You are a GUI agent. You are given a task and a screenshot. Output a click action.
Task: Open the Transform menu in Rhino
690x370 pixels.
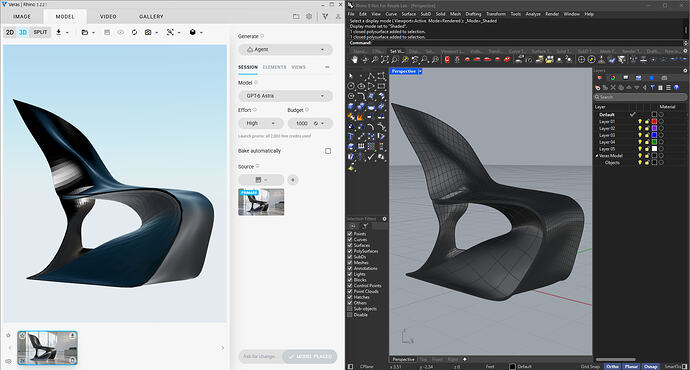coord(496,14)
